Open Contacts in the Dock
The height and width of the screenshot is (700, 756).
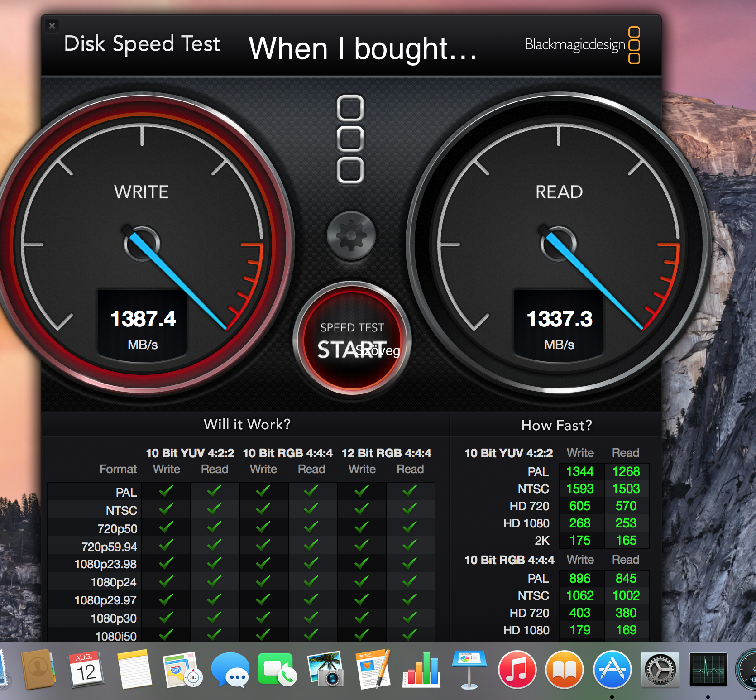click(x=38, y=669)
